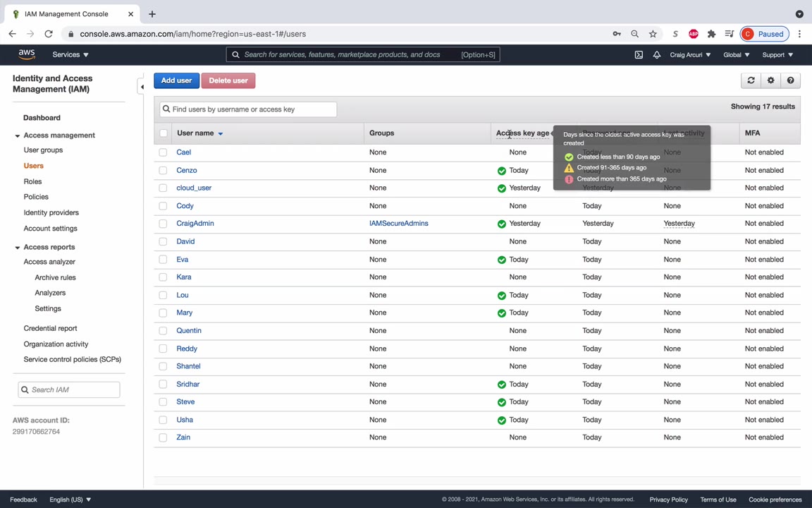Click the help question mark icon
The height and width of the screenshot is (508, 812).
[x=790, y=80]
